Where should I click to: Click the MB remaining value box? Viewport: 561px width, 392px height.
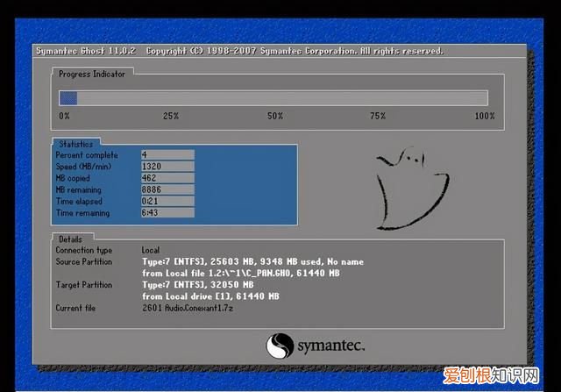tap(167, 189)
